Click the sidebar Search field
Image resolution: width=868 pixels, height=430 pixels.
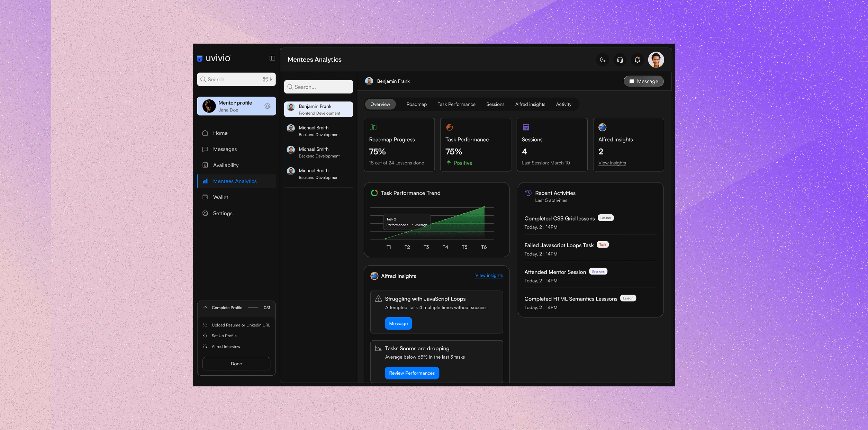pos(236,79)
